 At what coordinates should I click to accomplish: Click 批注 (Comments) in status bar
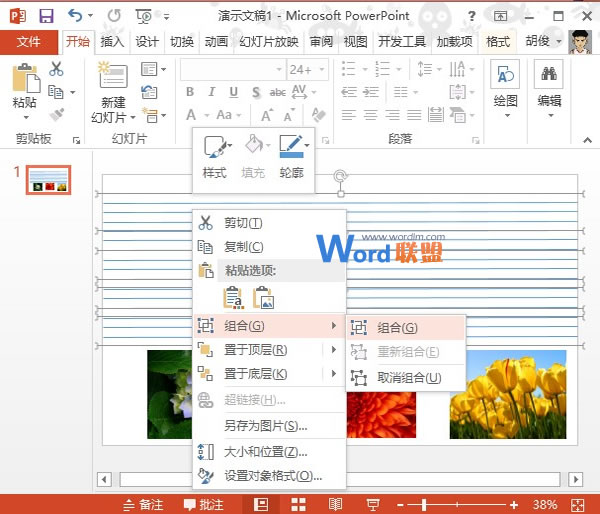[203, 505]
